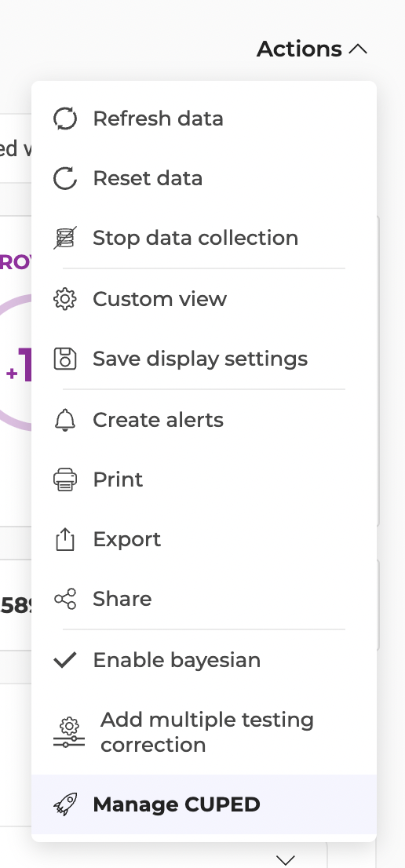Click the rocket icon beside Manage CUPED
Screen dimensions: 405x868
click(x=65, y=804)
